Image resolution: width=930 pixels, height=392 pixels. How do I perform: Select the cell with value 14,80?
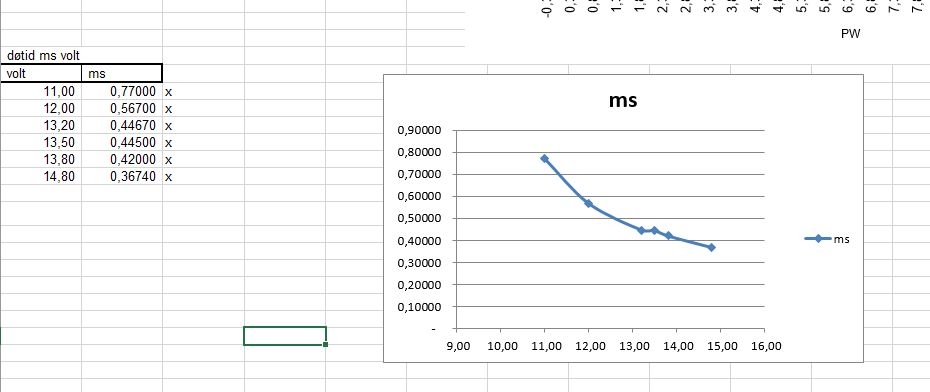coord(41,176)
